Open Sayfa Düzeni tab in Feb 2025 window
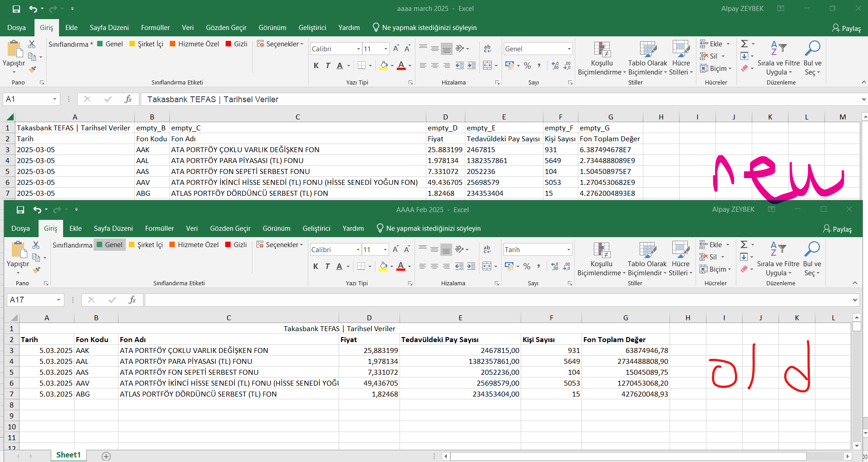The image size is (868, 462). coord(113,229)
